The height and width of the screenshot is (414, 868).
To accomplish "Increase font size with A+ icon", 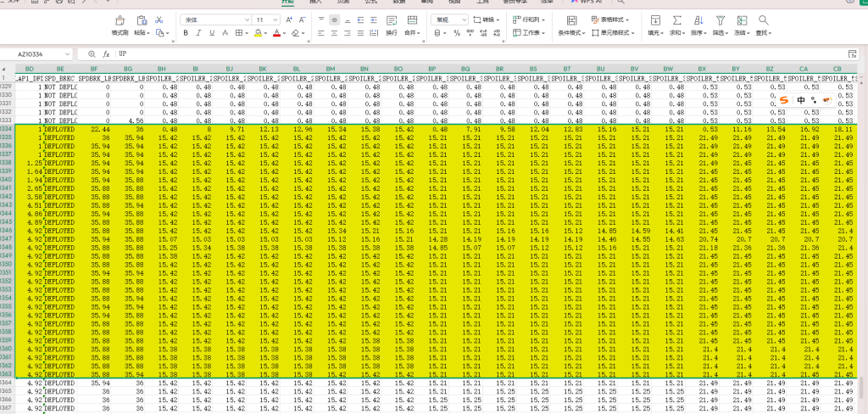I will point(289,20).
